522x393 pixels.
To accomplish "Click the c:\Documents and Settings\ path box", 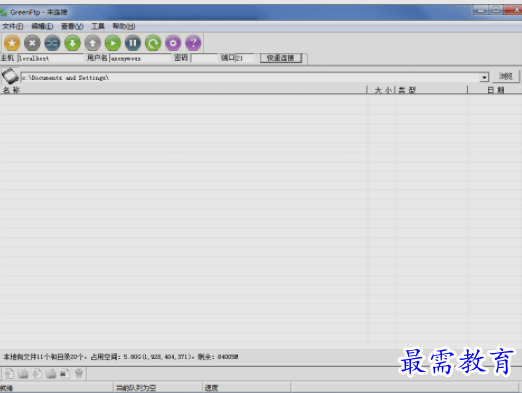I will [x=250, y=78].
